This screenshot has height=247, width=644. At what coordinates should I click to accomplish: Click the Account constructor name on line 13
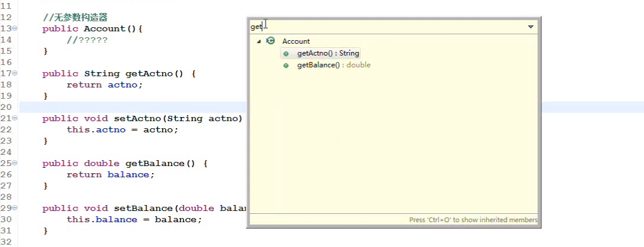click(x=104, y=29)
